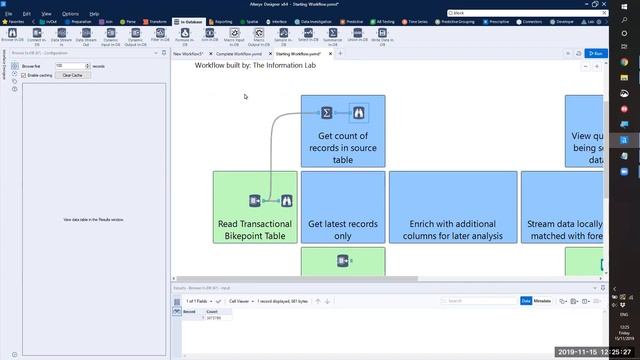The width and height of the screenshot is (640, 360).
Task: Select the Write Data In-DB tool
Action: [x=382, y=36]
